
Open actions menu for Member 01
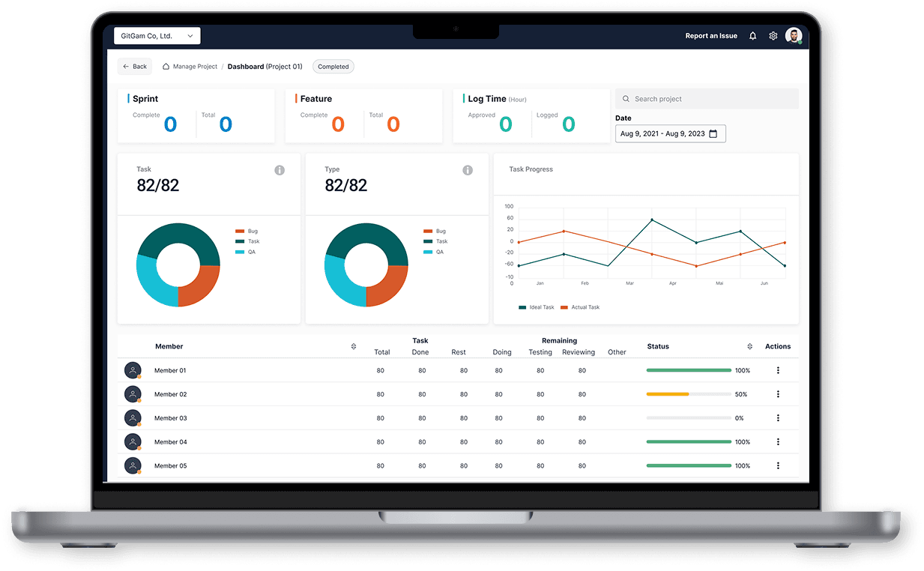778,370
